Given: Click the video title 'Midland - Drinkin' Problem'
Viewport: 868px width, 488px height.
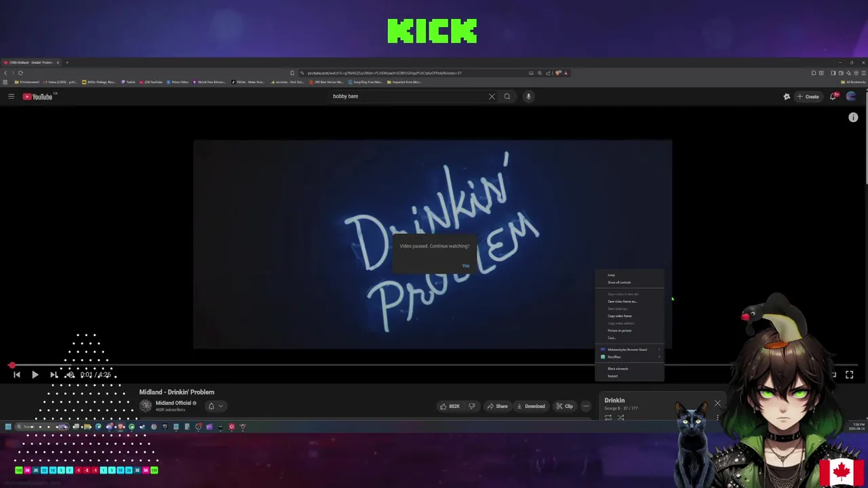Looking at the screenshot, I should [x=176, y=392].
